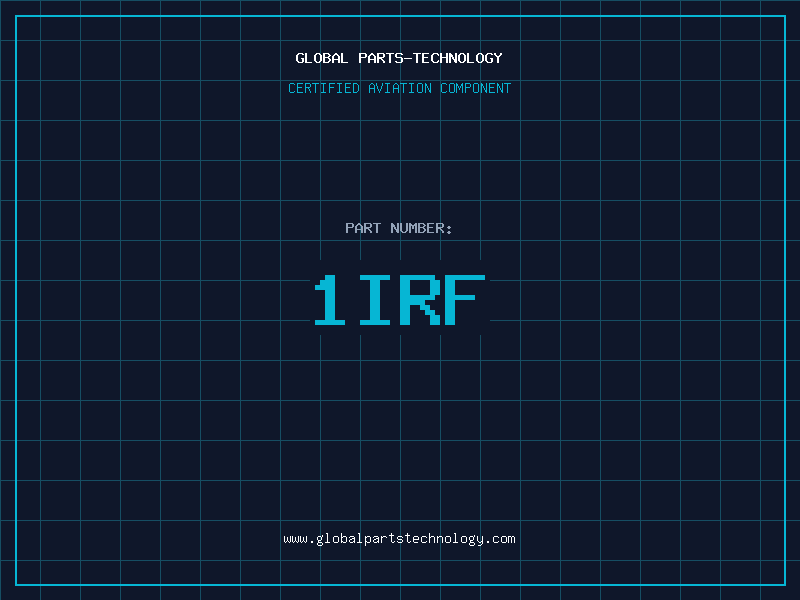Click the CERTIFIED AVIATION COMPONENT subtitle

click(399, 88)
